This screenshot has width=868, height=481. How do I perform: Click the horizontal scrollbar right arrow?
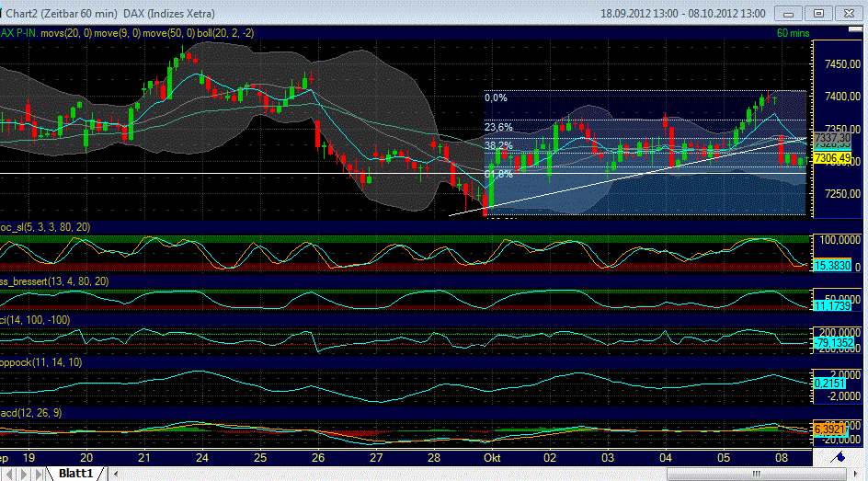coord(856,474)
